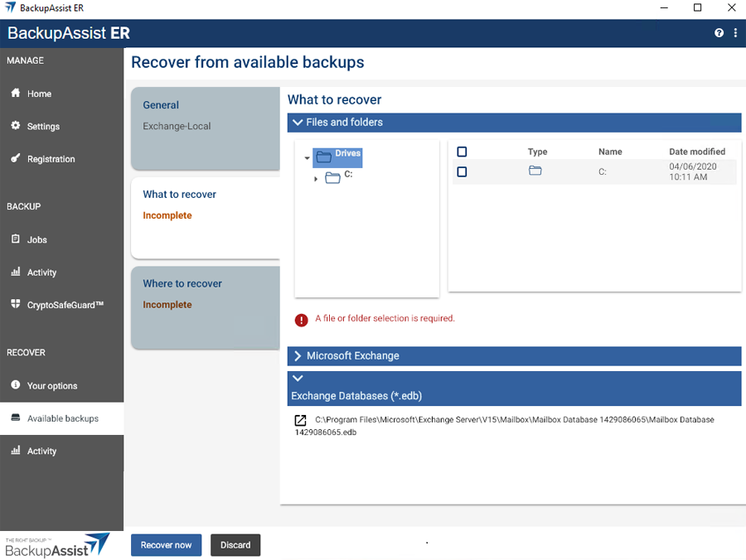Select Available backups in the sidebar
Viewport: 746px width, 560px height.
pos(62,418)
